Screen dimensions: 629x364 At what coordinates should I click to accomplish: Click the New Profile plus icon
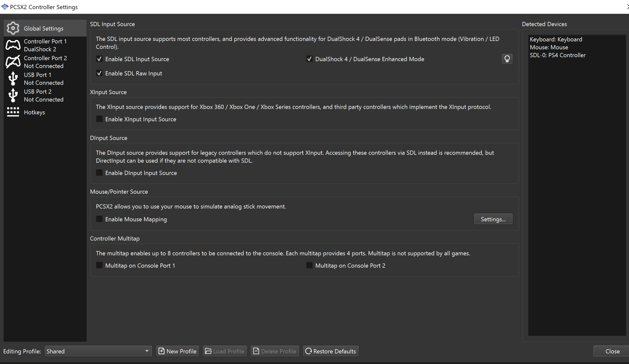tap(162, 351)
